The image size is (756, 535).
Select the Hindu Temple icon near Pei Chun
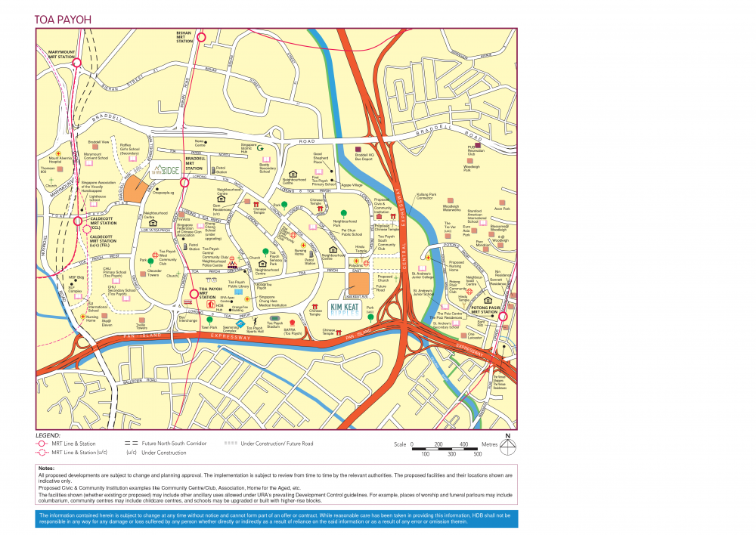coord(361,258)
